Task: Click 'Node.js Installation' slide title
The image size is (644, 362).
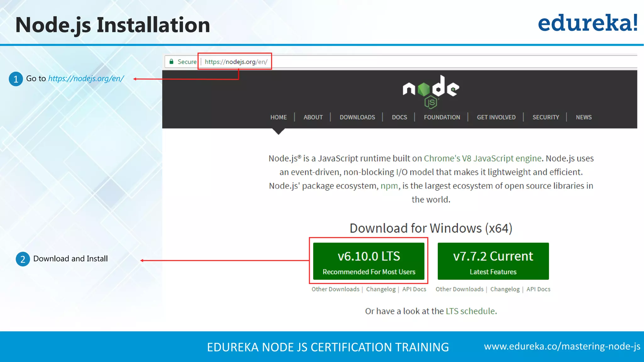Action: click(113, 25)
